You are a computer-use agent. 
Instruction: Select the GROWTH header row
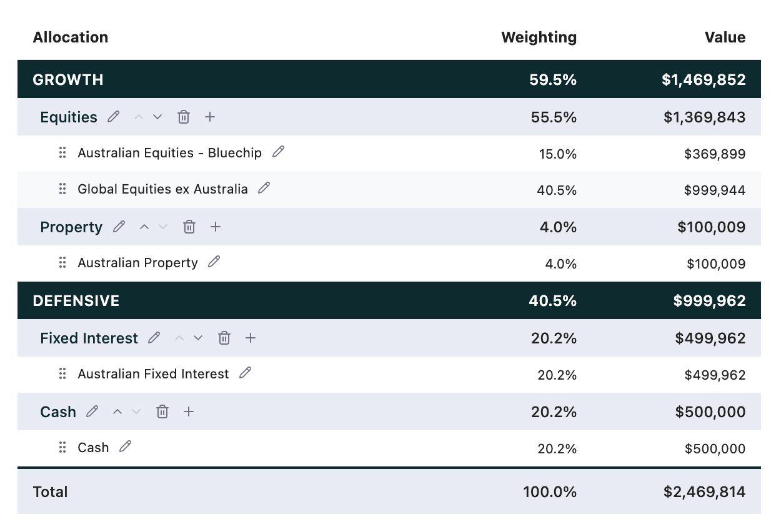click(x=389, y=79)
